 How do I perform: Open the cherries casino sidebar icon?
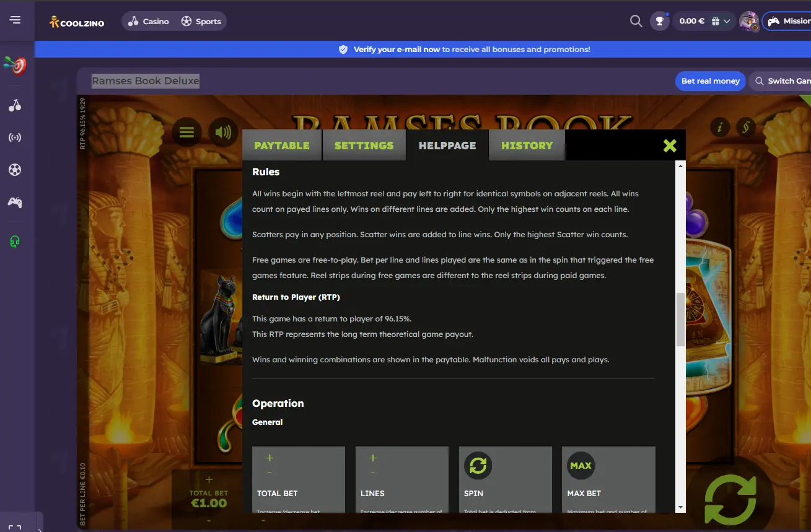point(15,105)
